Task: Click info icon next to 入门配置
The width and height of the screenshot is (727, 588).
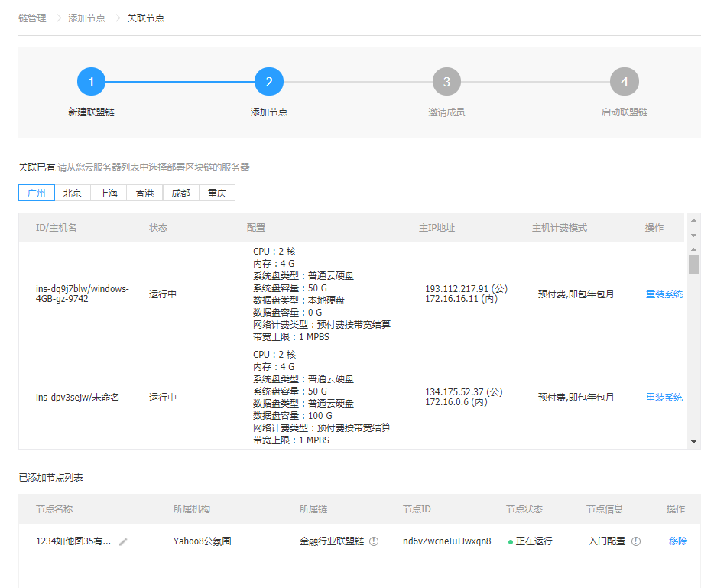Action: pos(636,541)
